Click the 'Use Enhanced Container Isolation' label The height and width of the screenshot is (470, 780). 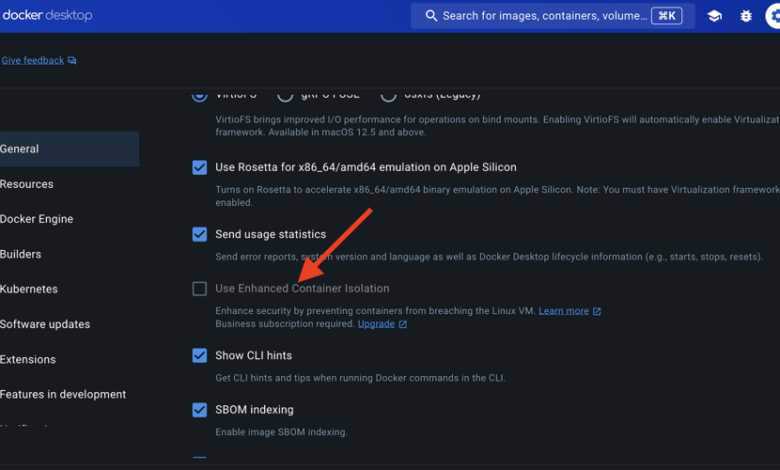[302, 288]
